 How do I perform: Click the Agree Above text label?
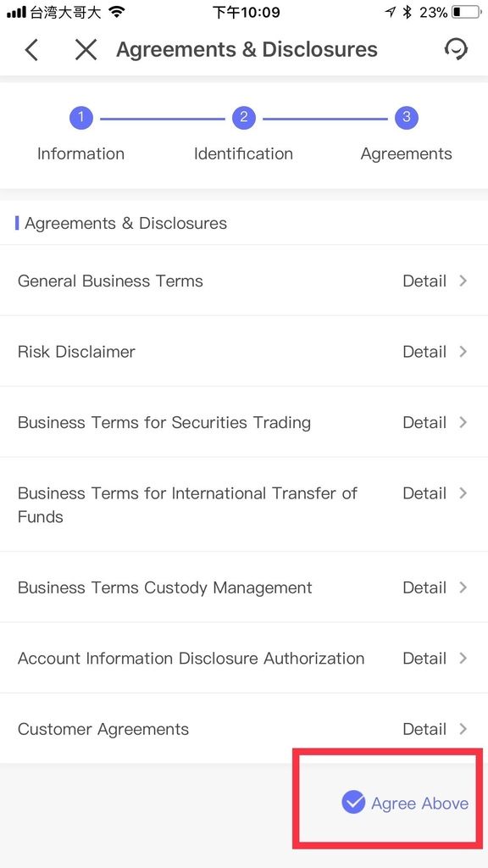[420, 804]
